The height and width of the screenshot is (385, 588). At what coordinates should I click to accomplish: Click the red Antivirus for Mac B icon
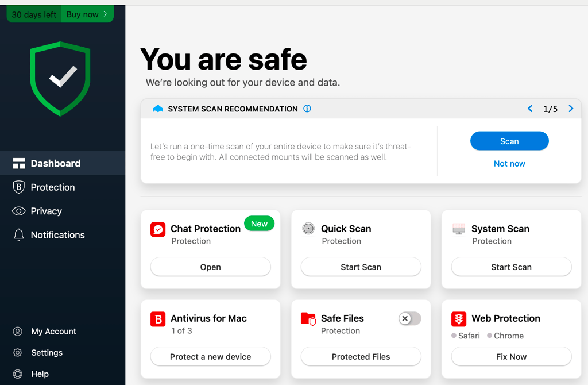tap(158, 319)
